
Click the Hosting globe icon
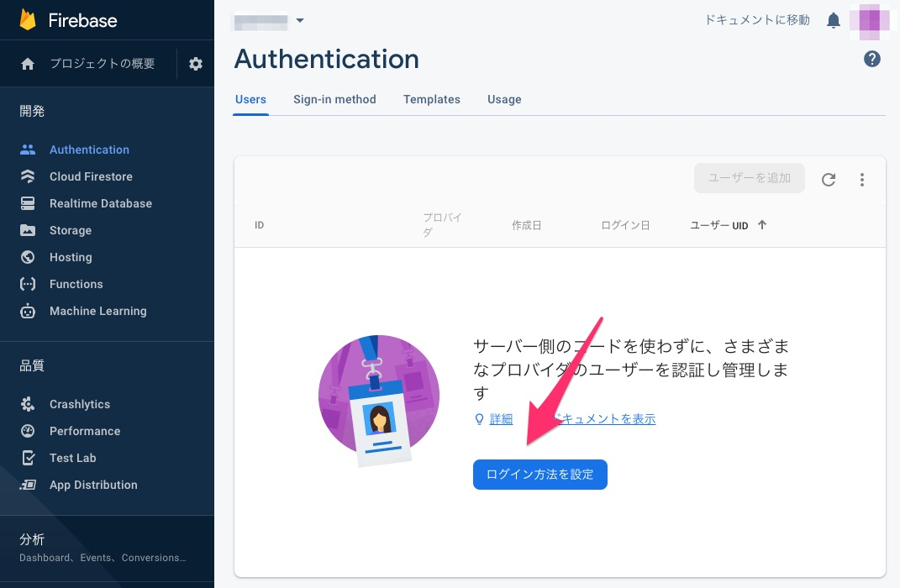tap(28, 257)
